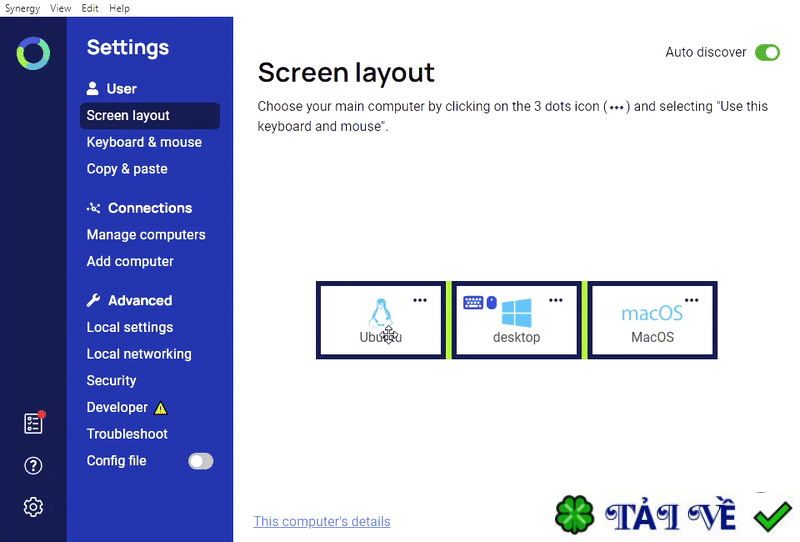This screenshot has width=800, height=542.
Task: Click the Config file label
Action: point(116,461)
